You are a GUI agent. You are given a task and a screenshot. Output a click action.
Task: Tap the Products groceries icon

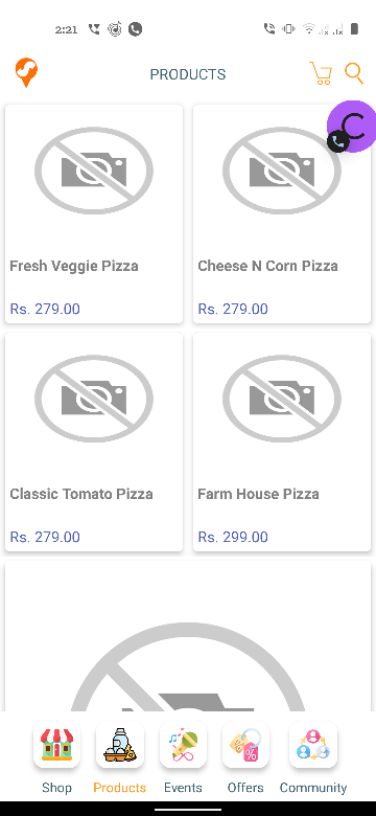[x=120, y=745]
